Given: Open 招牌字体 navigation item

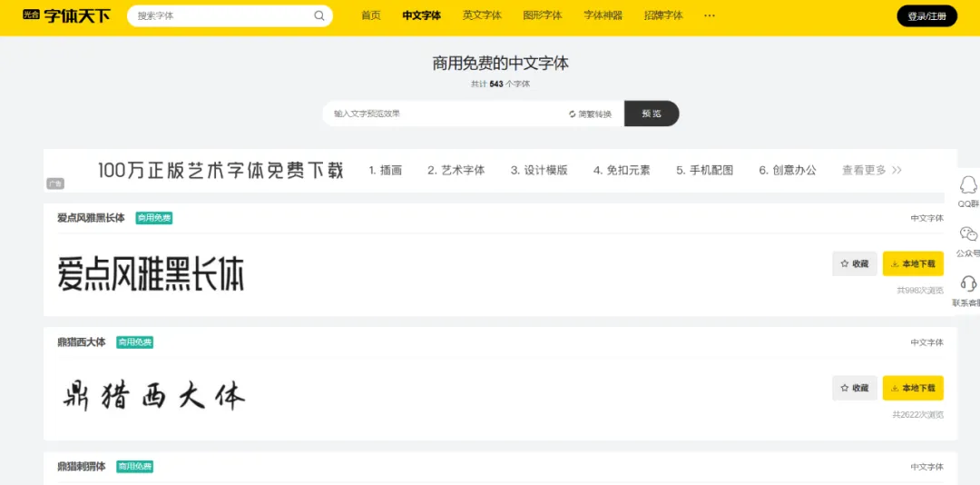Looking at the screenshot, I should (x=663, y=15).
